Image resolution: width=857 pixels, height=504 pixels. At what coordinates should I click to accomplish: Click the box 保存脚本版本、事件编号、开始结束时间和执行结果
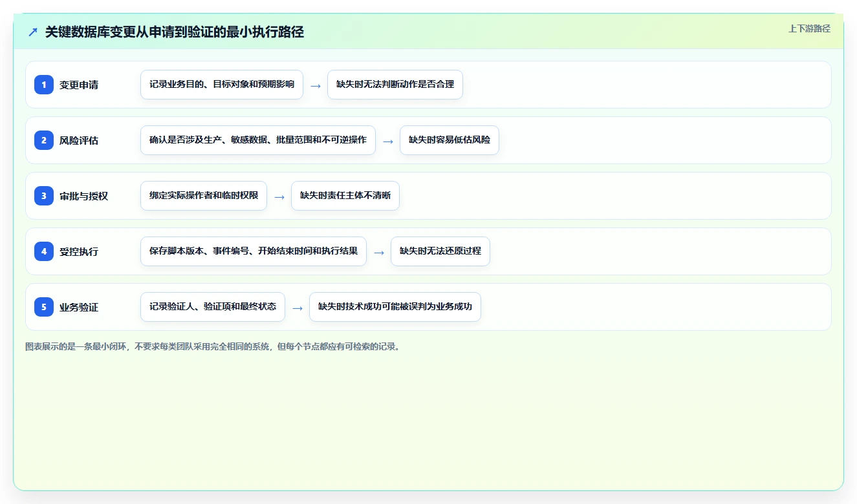coord(254,251)
